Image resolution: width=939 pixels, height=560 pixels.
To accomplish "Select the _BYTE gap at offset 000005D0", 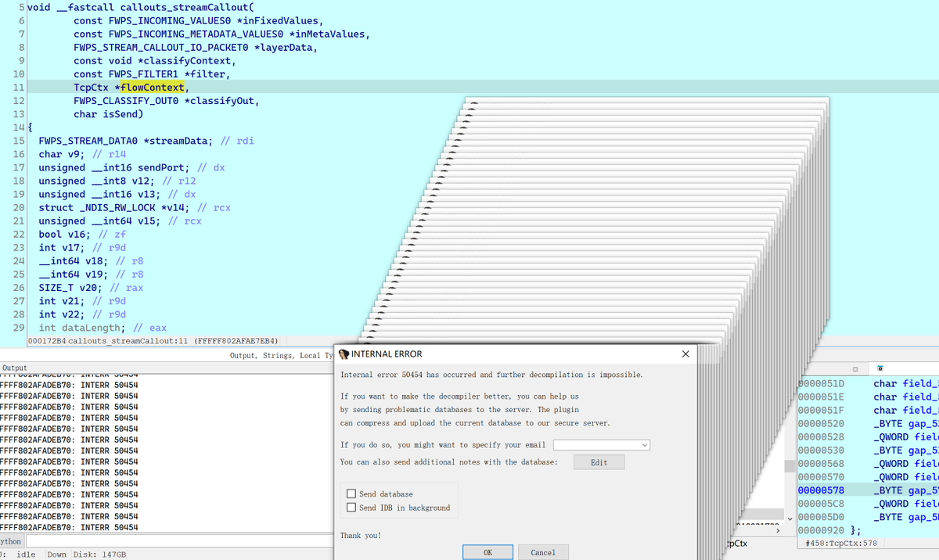I will (x=869, y=517).
